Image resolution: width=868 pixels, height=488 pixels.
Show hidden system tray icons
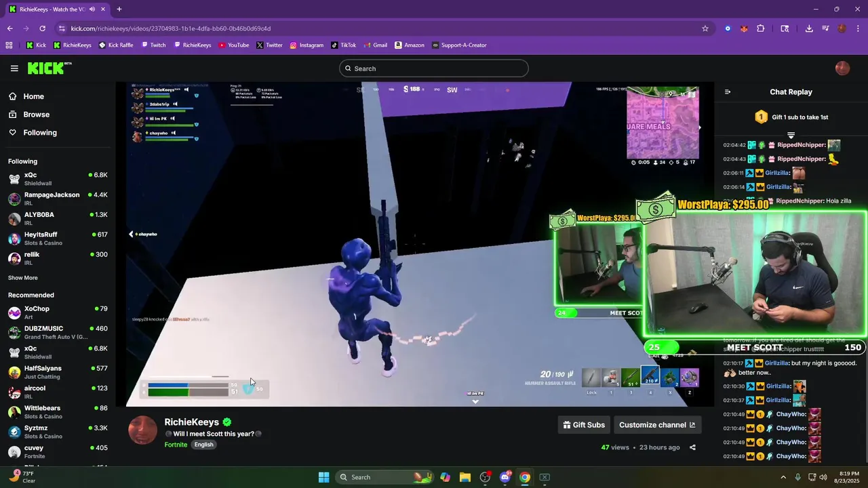[x=783, y=477]
